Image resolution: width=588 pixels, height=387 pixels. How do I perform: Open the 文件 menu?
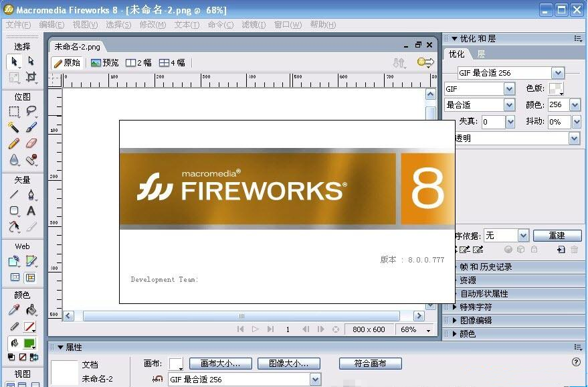click(18, 25)
